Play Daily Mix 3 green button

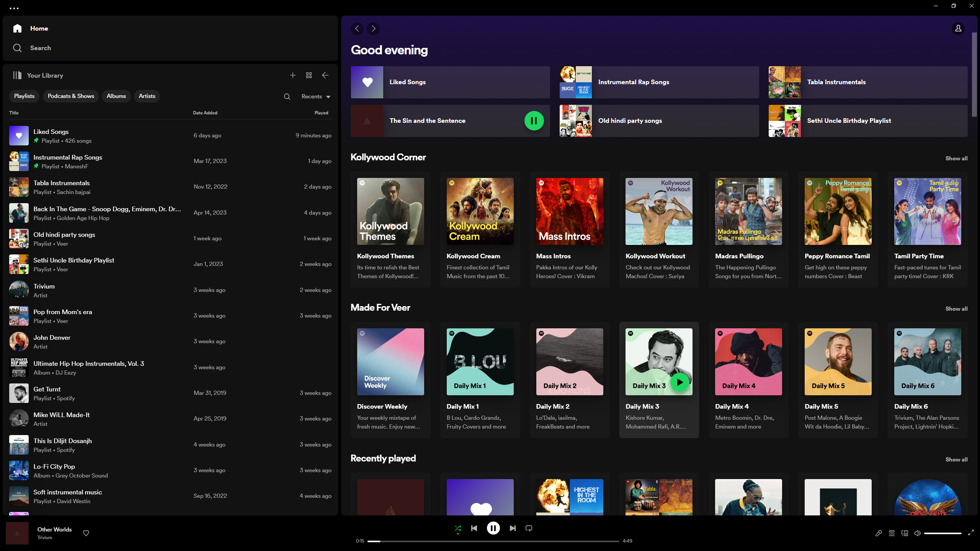tap(679, 382)
